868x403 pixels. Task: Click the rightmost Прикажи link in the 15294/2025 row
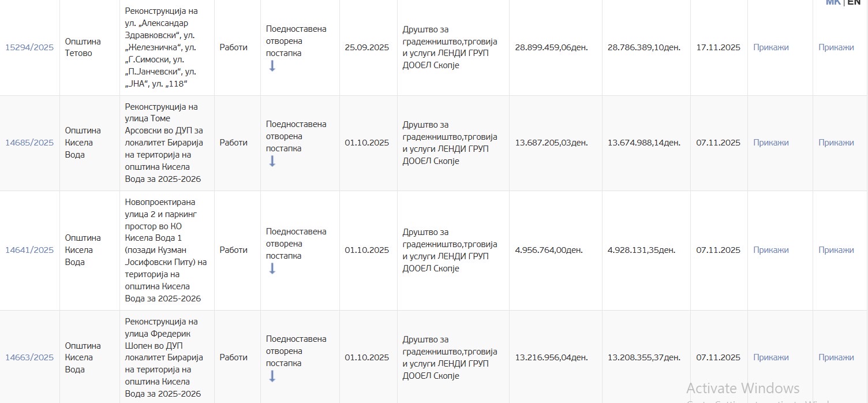[x=836, y=47]
